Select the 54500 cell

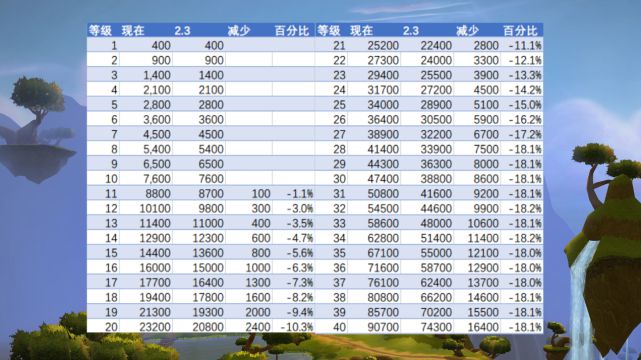tap(383, 208)
